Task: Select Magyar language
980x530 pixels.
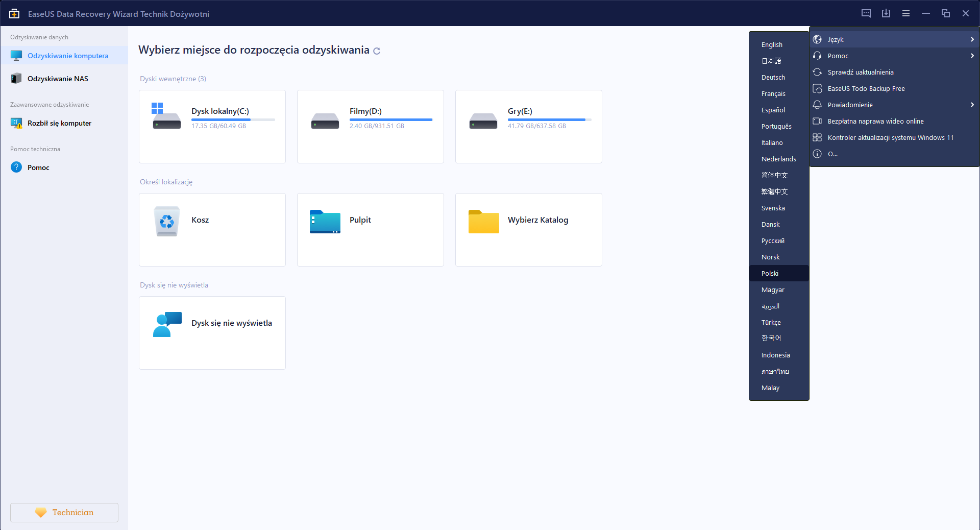Action: pyautogui.click(x=779, y=290)
